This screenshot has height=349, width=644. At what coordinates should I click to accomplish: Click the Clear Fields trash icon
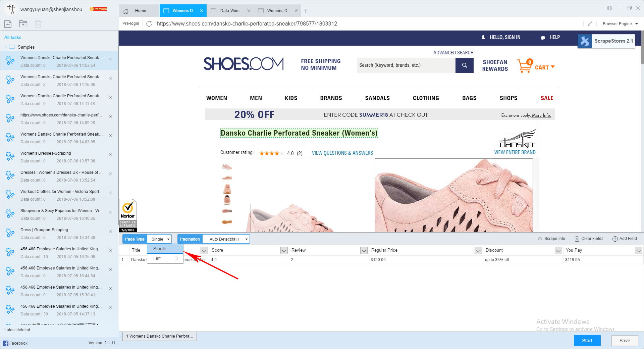pos(577,239)
